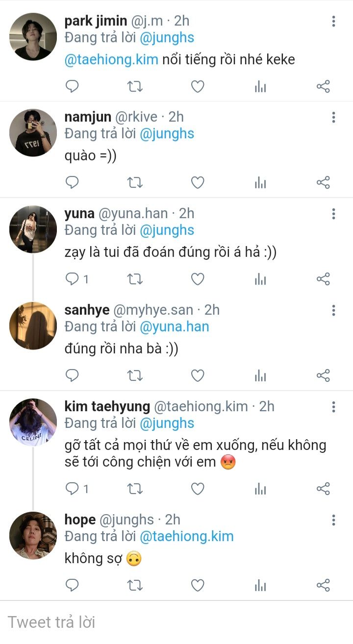The image size is (353, 644).
Task: Open three-dot menu on namjun's tweet
Action: [333, 117]
